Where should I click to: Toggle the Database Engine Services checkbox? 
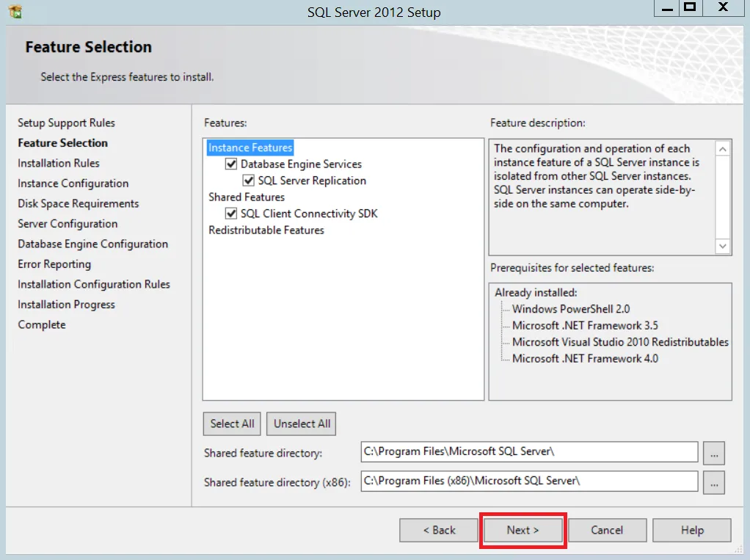click(x=231, y=164)
